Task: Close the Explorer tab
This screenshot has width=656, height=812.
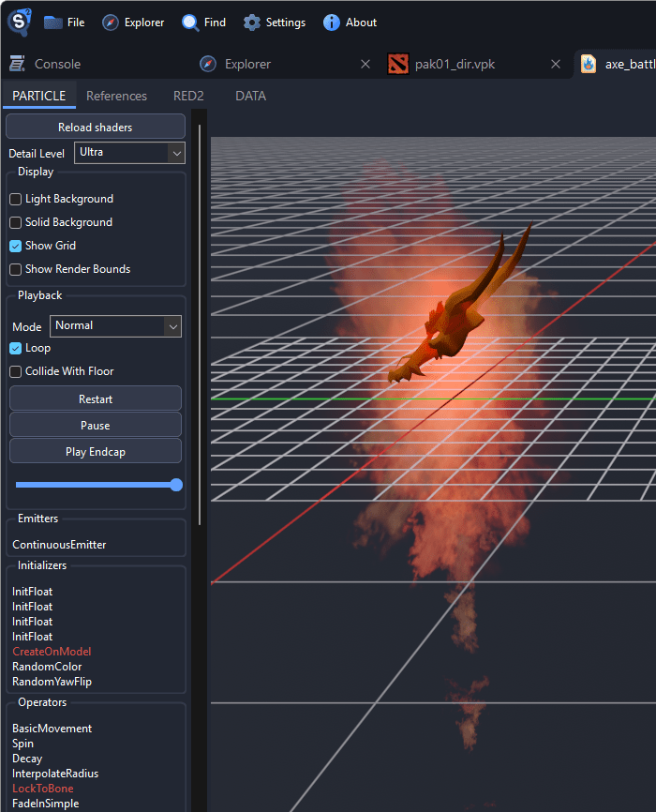Action: pos(365,64)
